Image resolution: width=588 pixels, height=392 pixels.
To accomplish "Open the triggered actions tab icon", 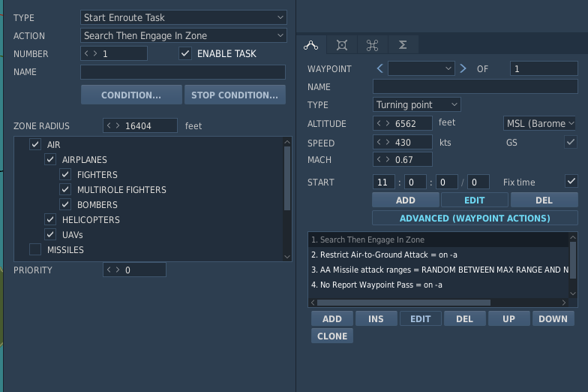I will click(372, 45).
